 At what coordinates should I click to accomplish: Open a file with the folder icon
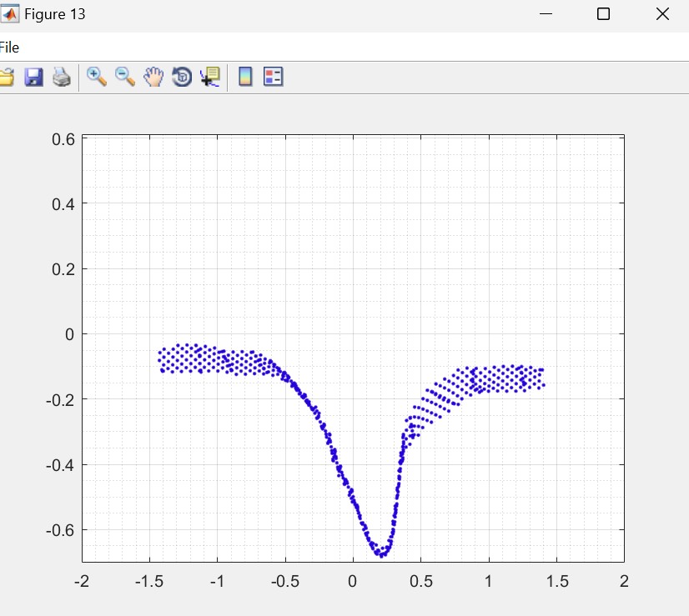tap(6, 78)
